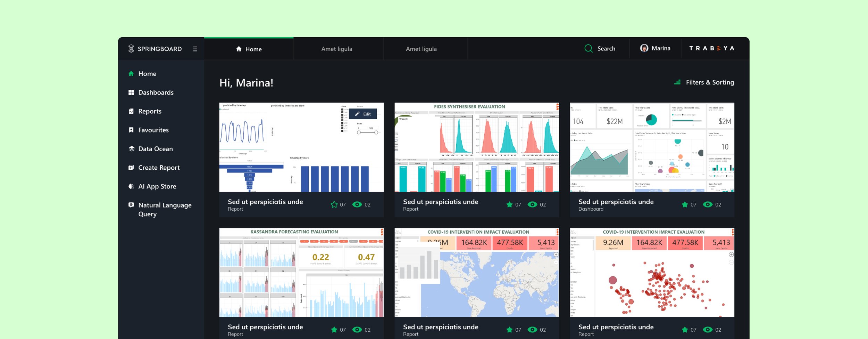Select Create Report in the sidebar
Viewport: 868px width, 339px height.
[159, 168]
